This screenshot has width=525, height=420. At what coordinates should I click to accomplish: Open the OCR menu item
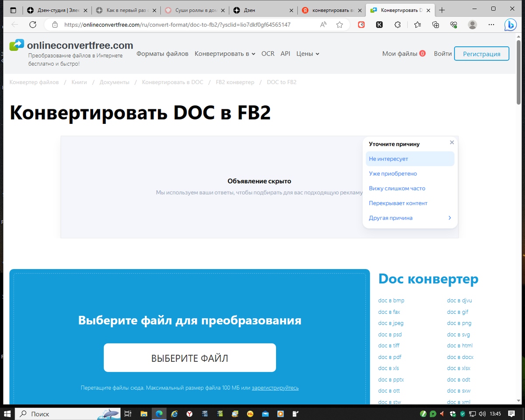pos(268,53)
